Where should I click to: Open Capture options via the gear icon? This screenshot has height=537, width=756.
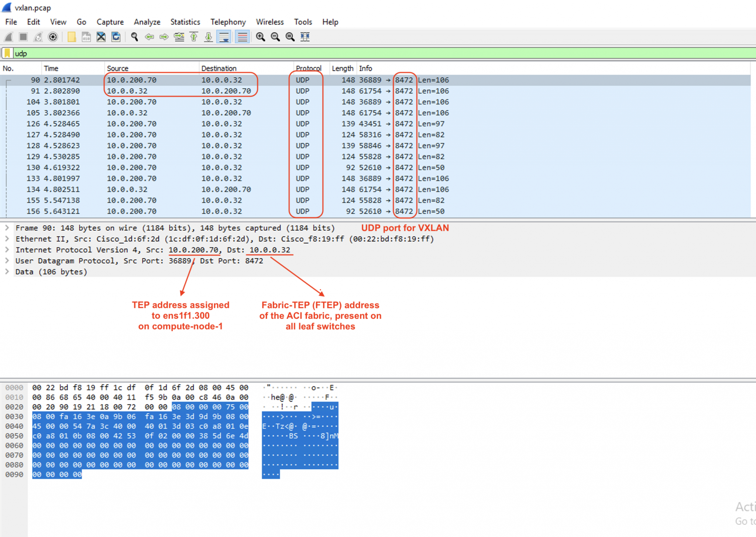53,37
